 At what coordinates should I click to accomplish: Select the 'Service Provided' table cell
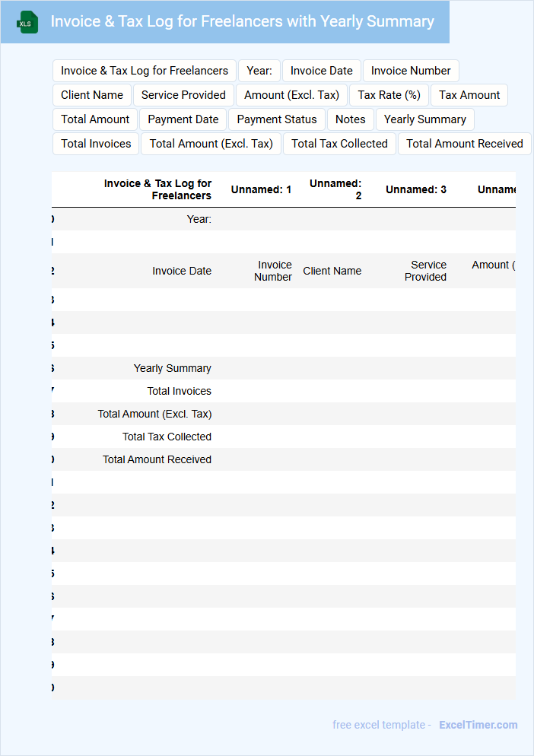425,271
